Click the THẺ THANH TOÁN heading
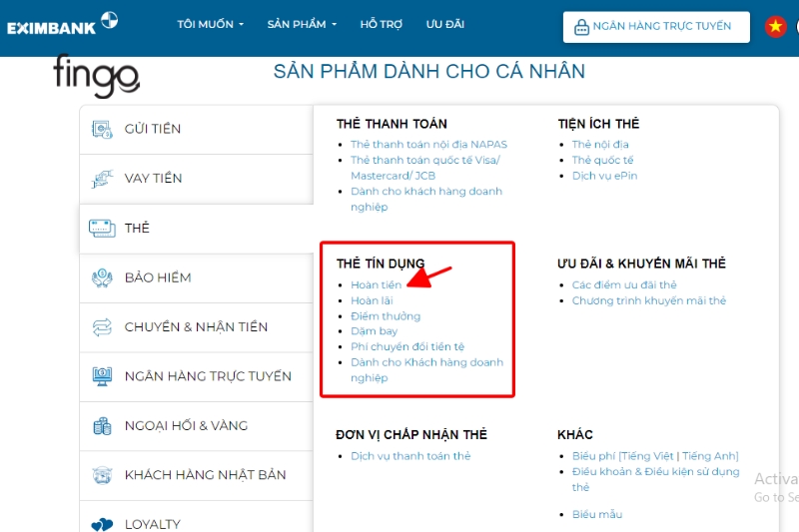The height and width of the screenshot is (532, 799). tap(392, 124)
